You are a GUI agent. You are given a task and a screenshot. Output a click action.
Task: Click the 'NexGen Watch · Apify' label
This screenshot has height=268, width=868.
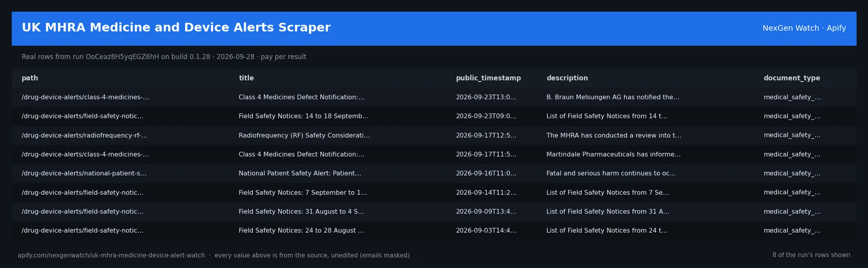804,28
